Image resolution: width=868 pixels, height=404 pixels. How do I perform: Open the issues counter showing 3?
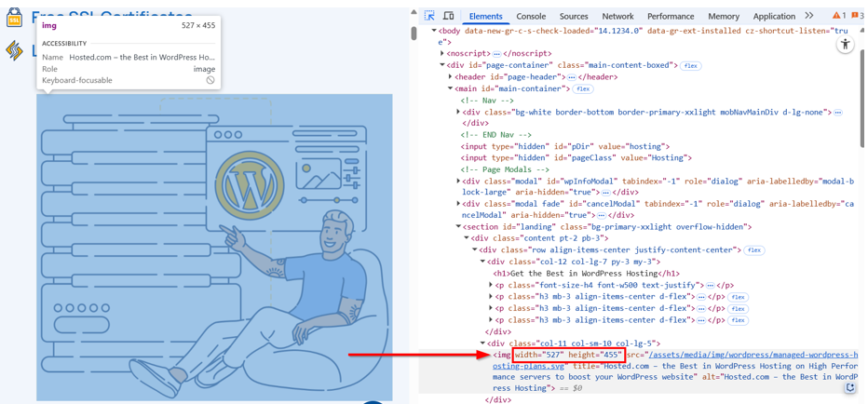(858, 16)
